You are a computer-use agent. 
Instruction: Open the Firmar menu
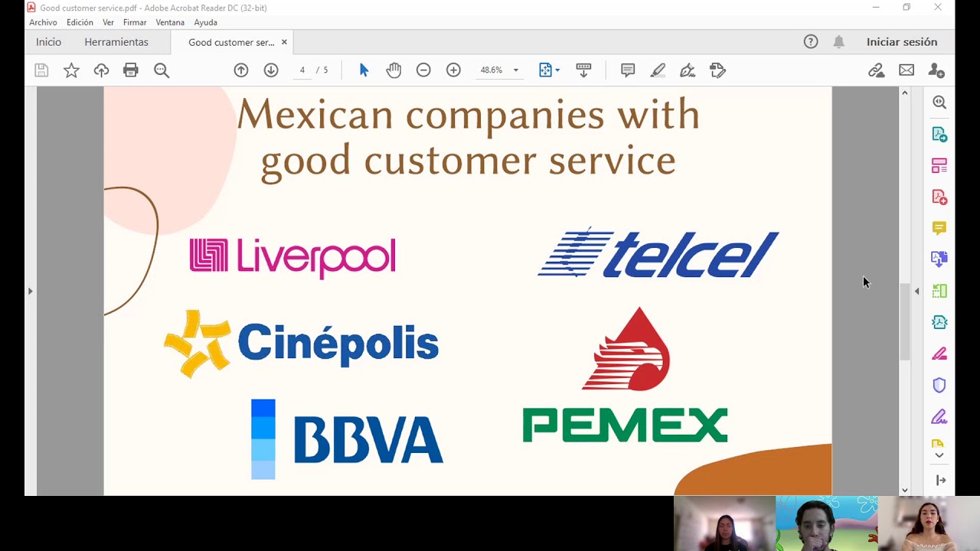(135, 23)
